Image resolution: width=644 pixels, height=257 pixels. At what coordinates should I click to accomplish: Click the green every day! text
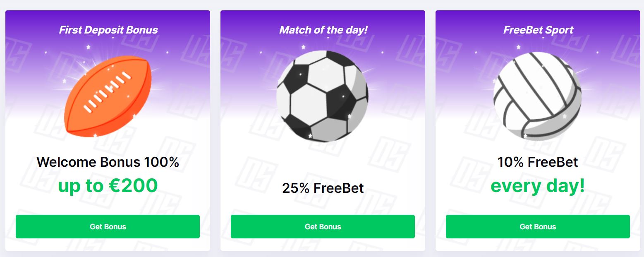coord(538,186)
